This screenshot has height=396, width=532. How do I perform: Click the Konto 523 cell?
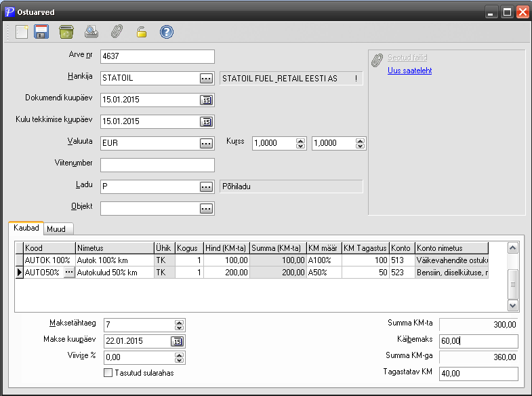pyautogui.click(x=402, y=273)
